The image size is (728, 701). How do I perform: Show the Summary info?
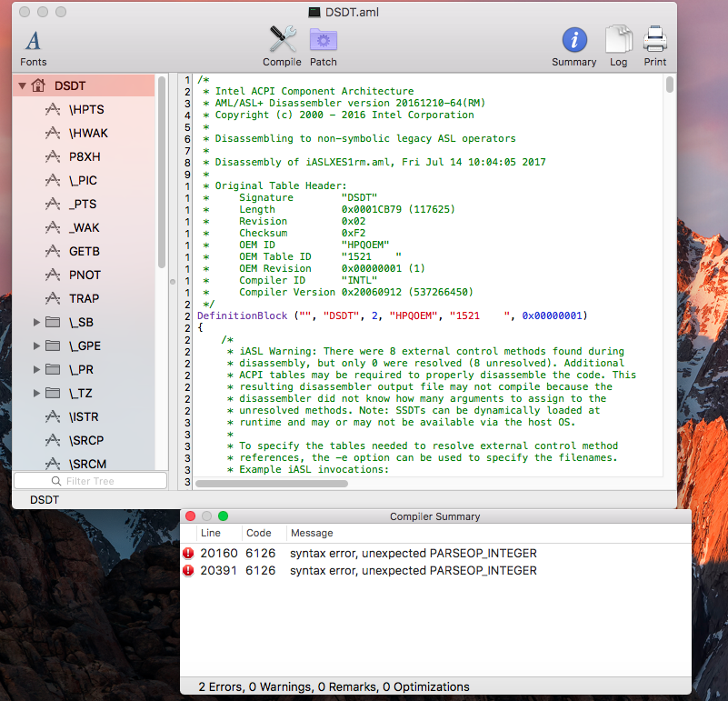[x=573, y=47]
